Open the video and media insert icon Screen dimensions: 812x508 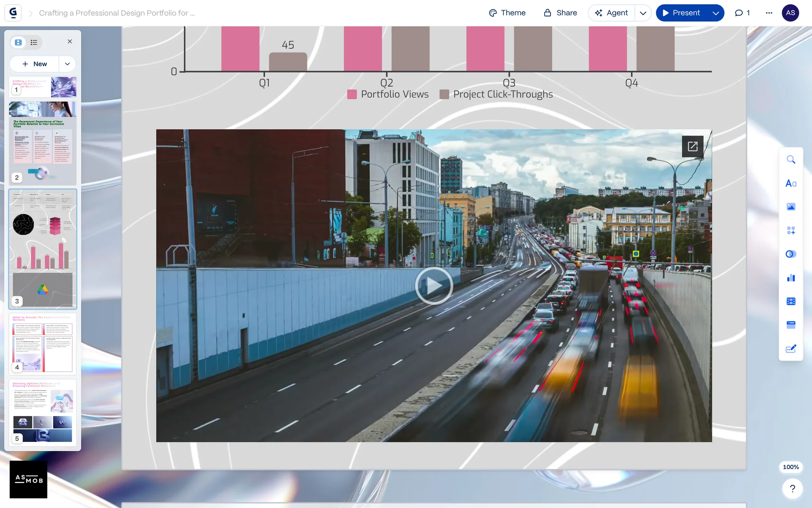click(x=790, y=301)
